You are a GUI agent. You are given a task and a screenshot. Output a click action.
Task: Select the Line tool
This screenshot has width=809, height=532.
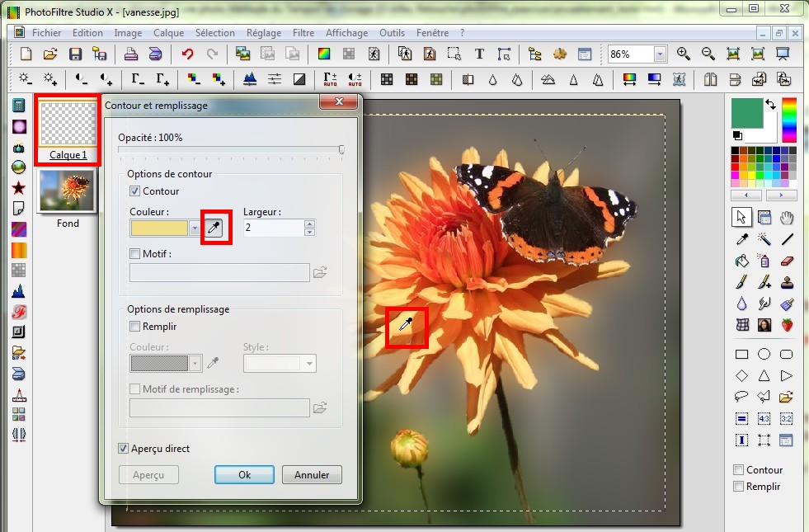(x=787, y=239)
